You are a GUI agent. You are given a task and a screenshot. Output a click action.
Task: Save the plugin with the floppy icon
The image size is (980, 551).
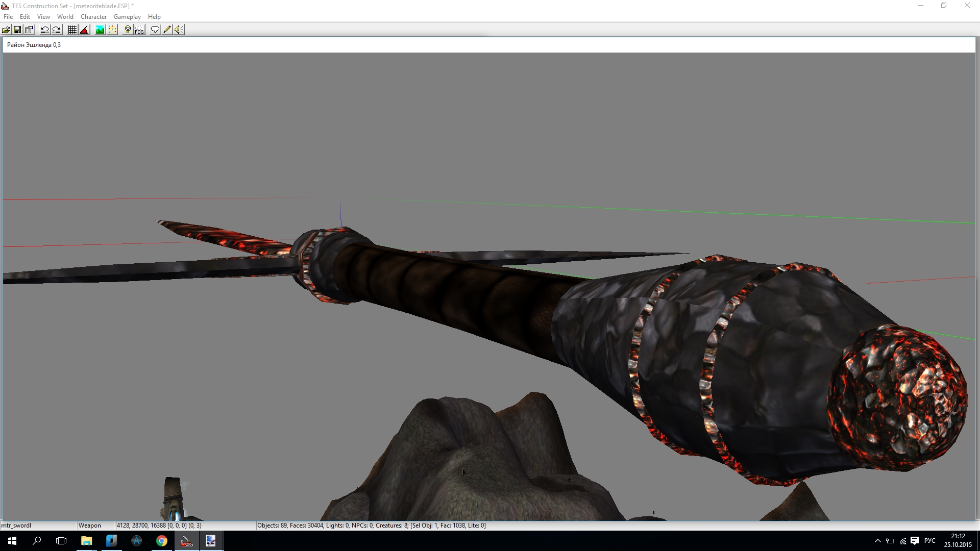[17, 30]
